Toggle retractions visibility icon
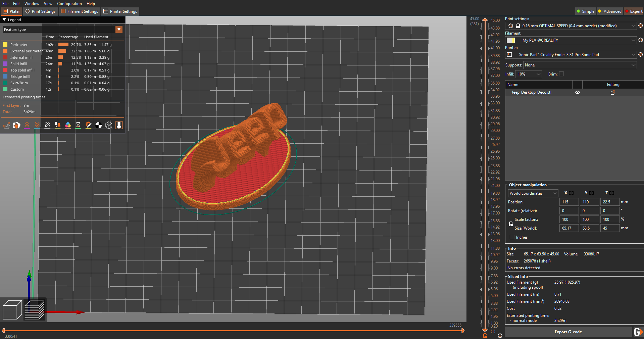The height and width of the screenshot is (339, 644). [27, 125]
